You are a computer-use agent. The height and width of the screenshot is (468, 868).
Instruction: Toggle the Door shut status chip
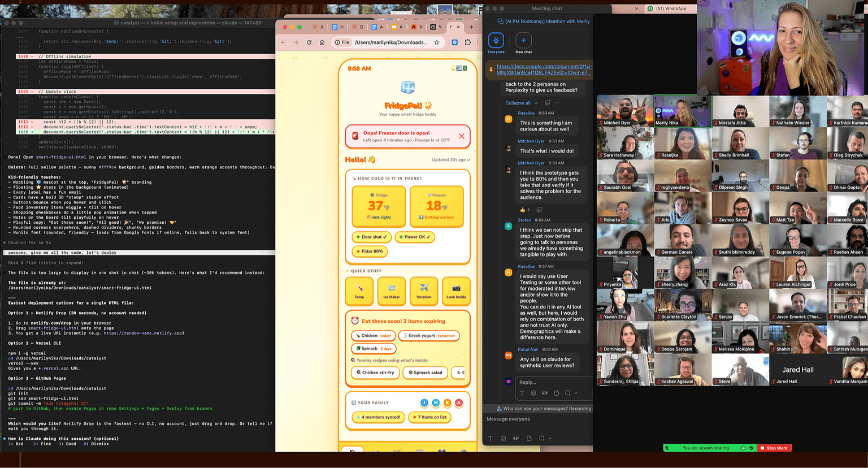pos(371,237)
